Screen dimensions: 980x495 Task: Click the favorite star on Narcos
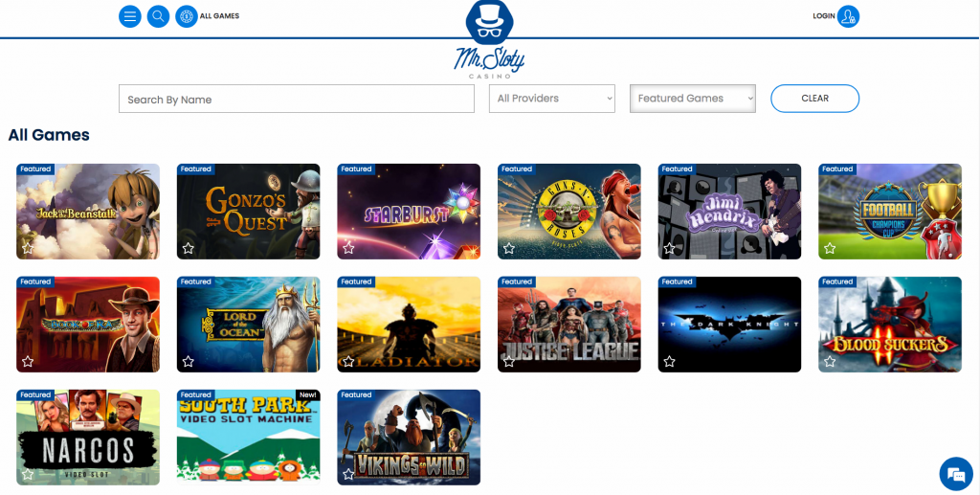(x=28, y=474)
